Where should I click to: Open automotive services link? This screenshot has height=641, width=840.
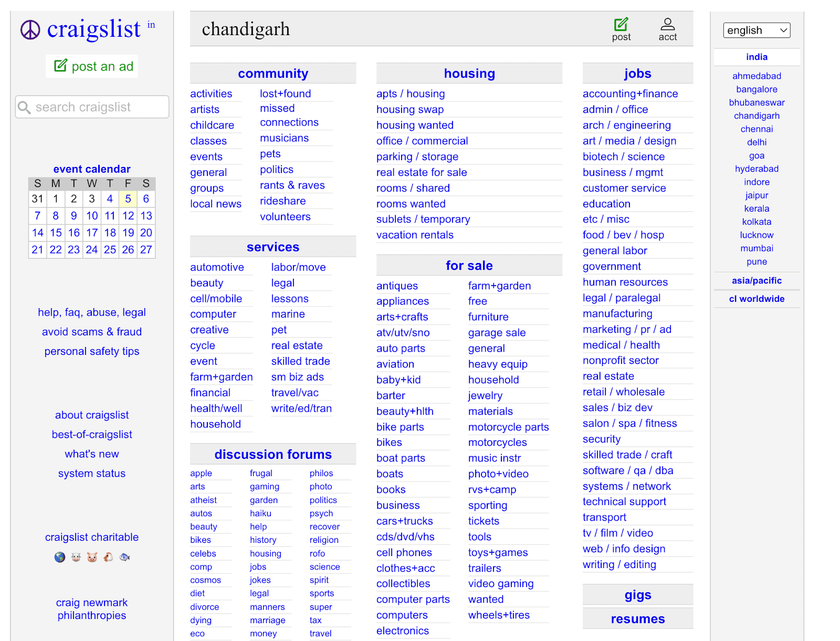(x=217, y=267)
